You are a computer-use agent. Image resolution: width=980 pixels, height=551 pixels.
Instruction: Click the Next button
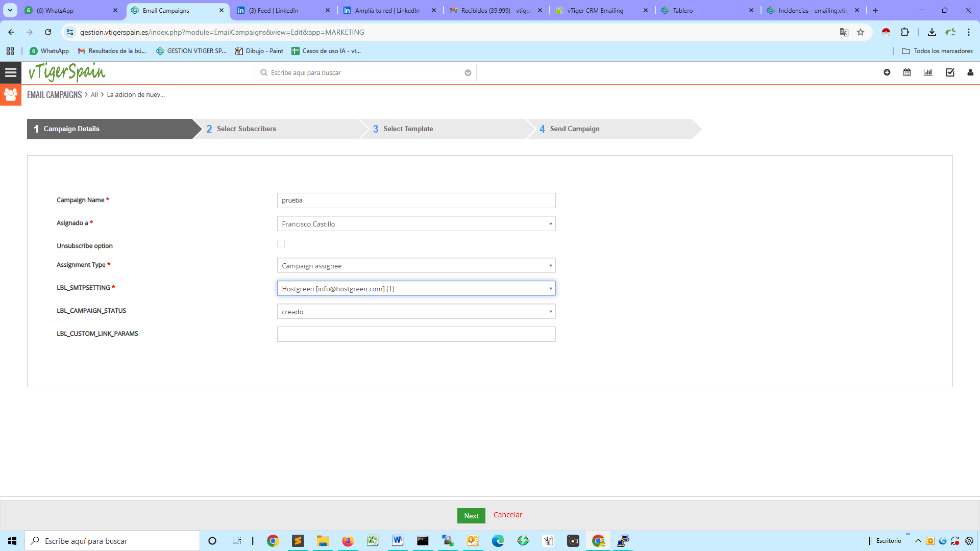click(x=471, y=515)
